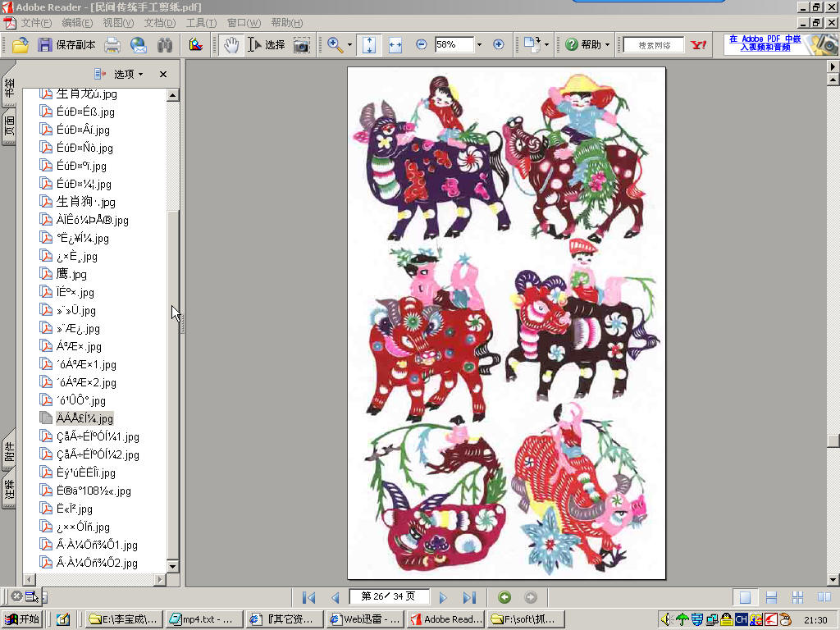Click document scrollbar down arrow
This screenshot has height=630, width=840.
833,579
